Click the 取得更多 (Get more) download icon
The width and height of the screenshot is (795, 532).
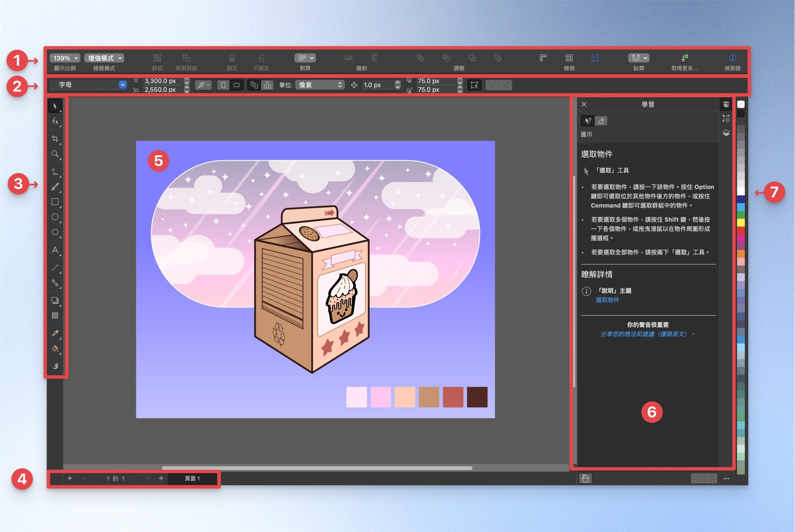[x=684, y=58]
